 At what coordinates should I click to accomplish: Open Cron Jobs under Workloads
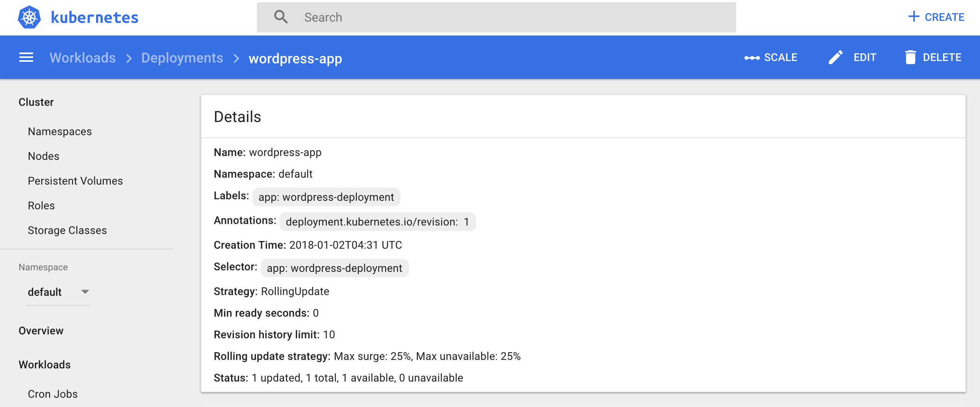(52, 394)
